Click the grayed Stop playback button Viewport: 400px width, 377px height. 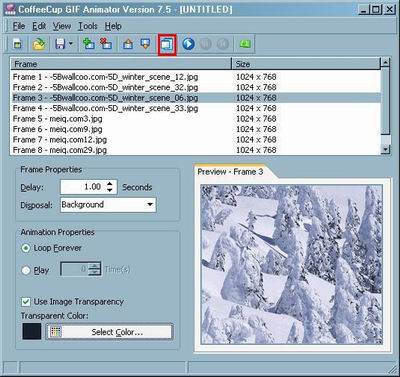[223, 44]
